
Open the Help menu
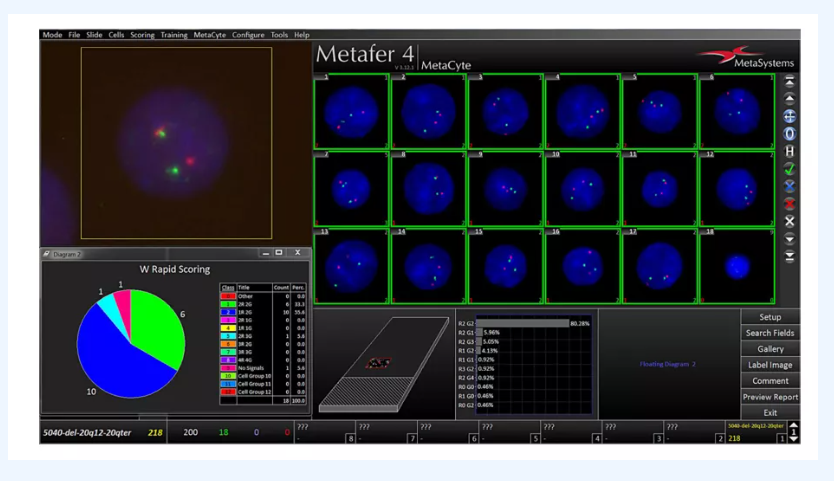pyautogui.click(x=302, y=35)
